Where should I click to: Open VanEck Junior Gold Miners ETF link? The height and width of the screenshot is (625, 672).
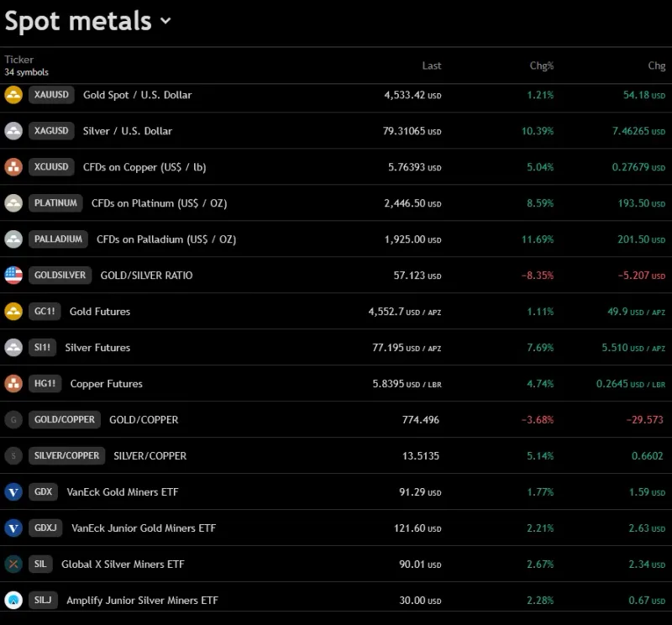click(x=144, y=528)
